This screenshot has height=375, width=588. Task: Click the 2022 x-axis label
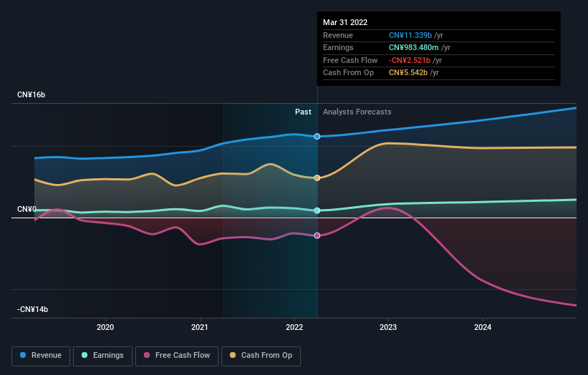pyautogui.click(x=294, y=327)
